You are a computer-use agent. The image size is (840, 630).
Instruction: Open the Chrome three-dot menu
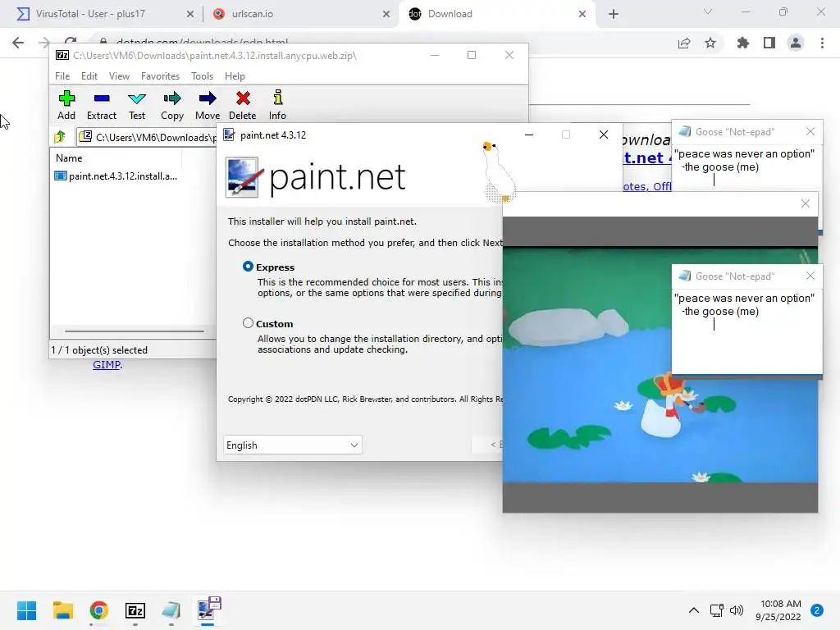[822, 43]
